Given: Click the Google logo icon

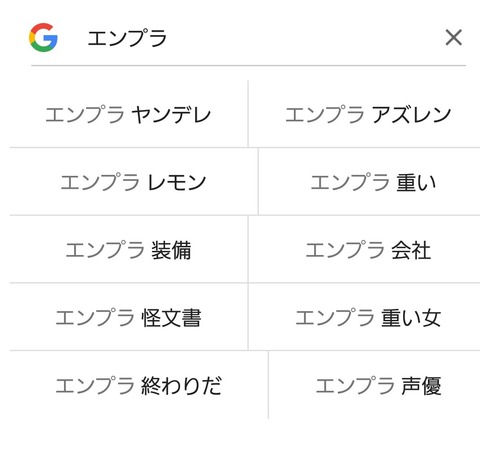Looking at the screenshot, I should point(43,37).
